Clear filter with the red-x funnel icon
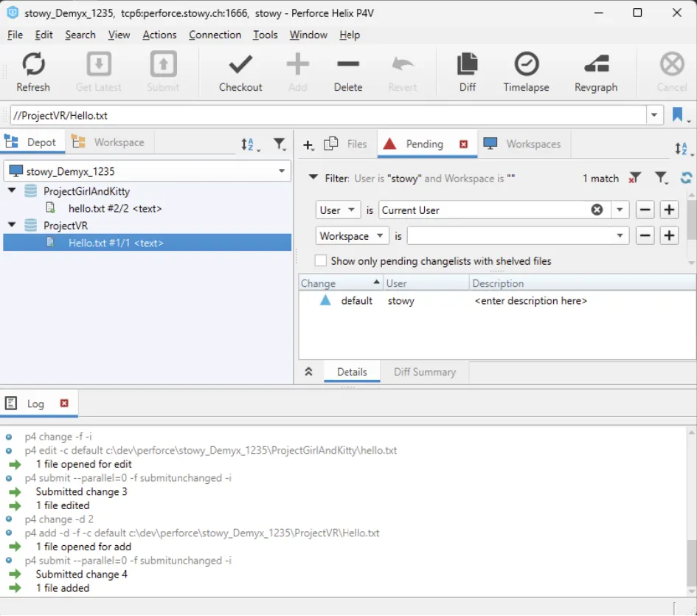697x616 pixels. click(x=635, y=179)
